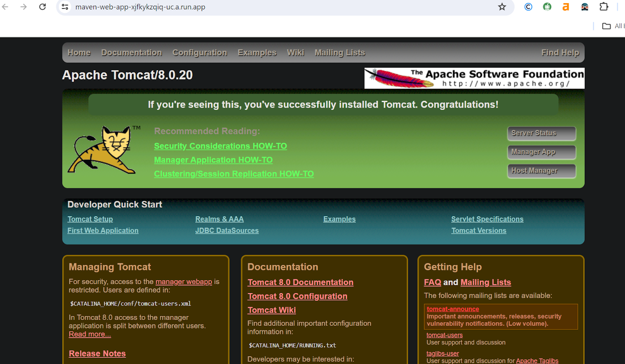Click the browser forward arrow

tap(23, 7)
